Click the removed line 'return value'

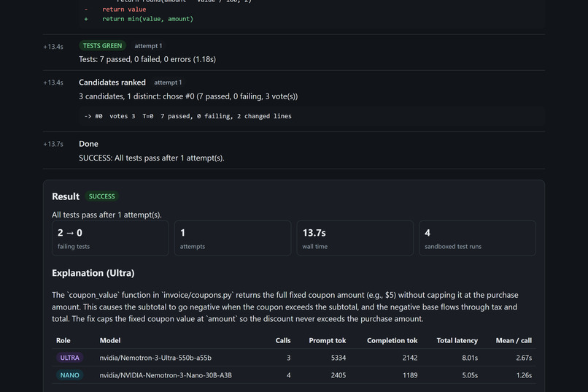[x=124, y=9]
